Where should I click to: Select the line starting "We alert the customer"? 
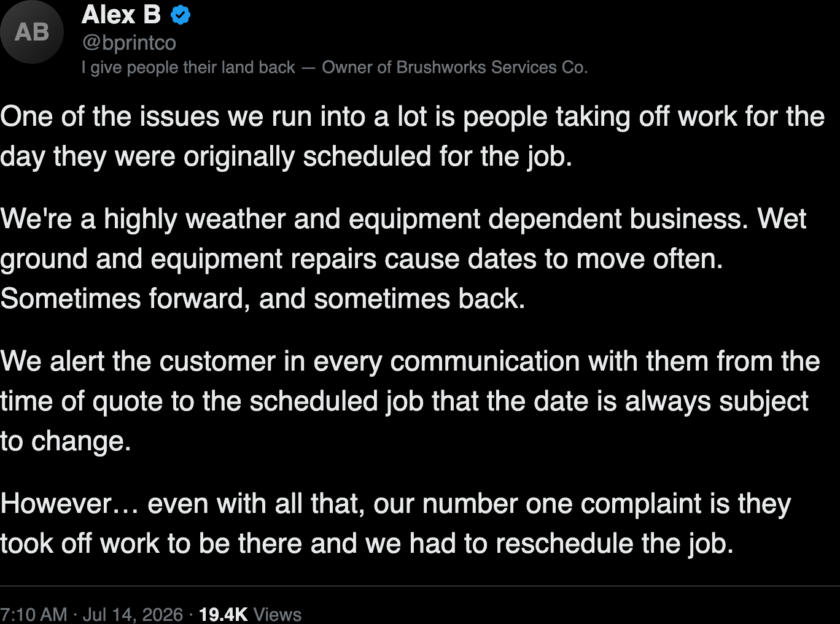(x=410, y=361)
